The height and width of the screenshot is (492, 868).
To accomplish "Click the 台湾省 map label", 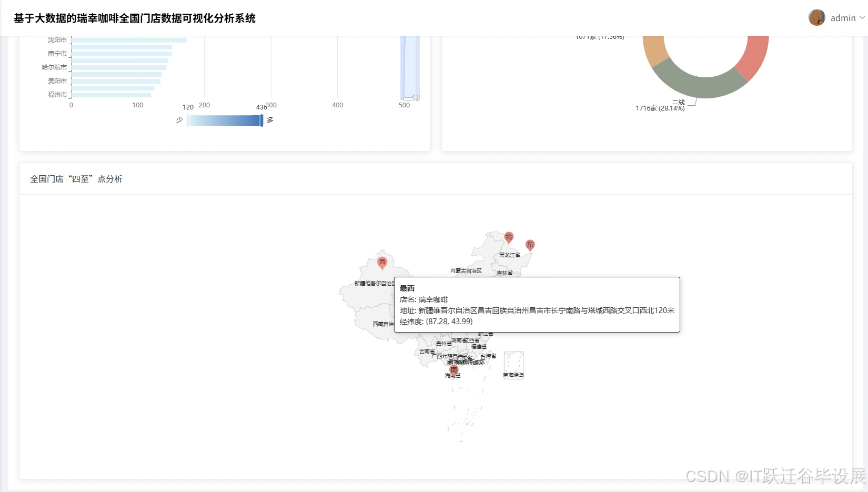I will click(x=488, y=356).
